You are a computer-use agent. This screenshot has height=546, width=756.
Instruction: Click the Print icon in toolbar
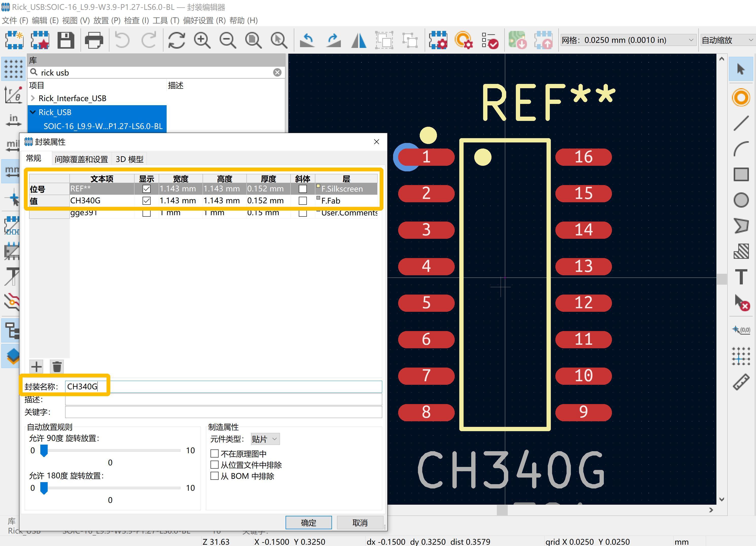coord(94,40)
